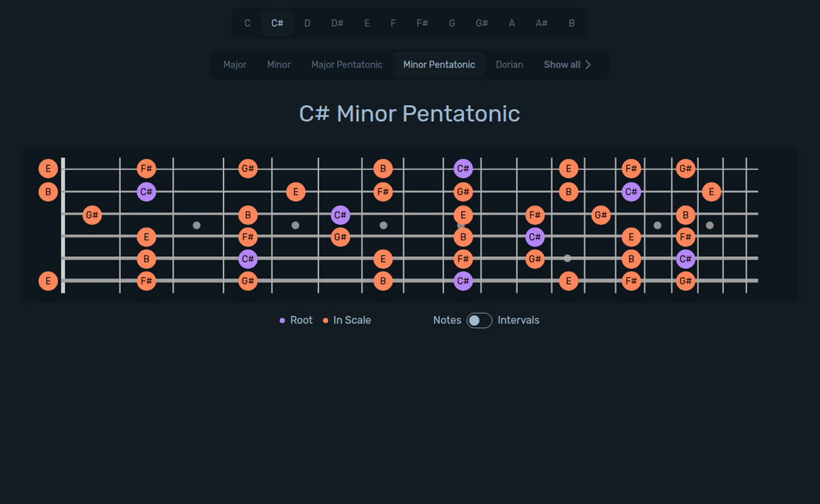Click the Notes label beside the switch
Viewport: 820px width, 504px height.
coord(448,320)
